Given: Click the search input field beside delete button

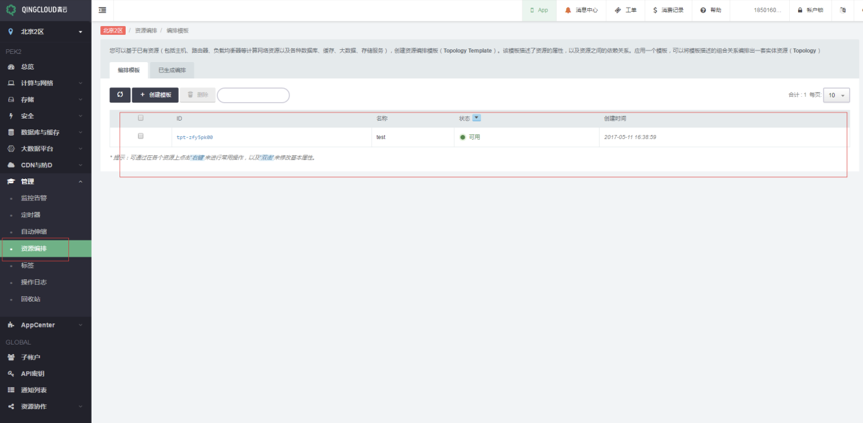Looking at the screenshot, I should [253, 95].
